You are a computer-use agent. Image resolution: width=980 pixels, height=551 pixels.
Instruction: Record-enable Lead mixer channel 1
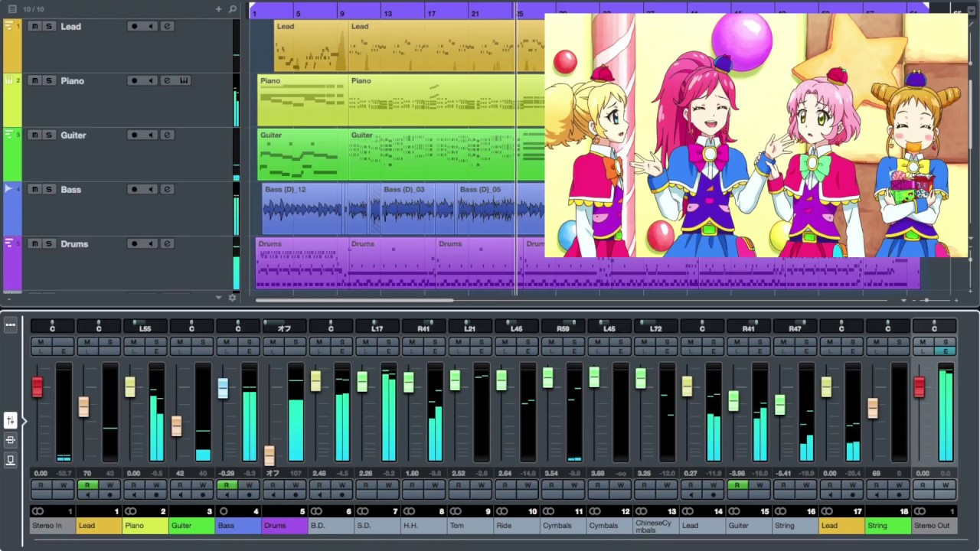point(109,495)
